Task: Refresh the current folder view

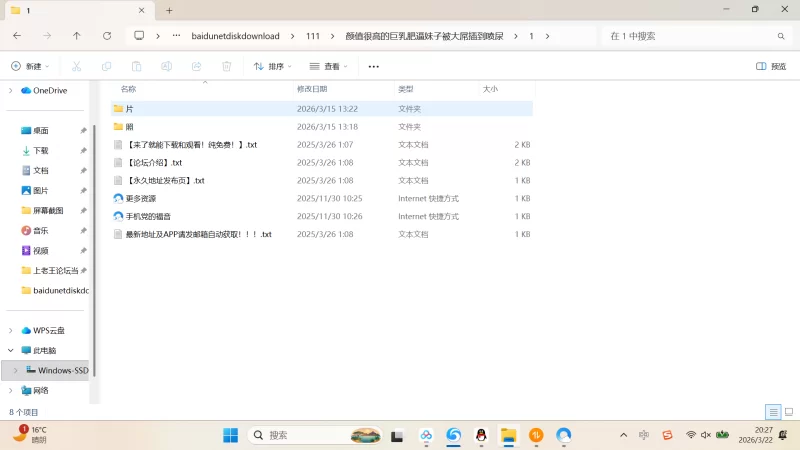Action: 107,36
